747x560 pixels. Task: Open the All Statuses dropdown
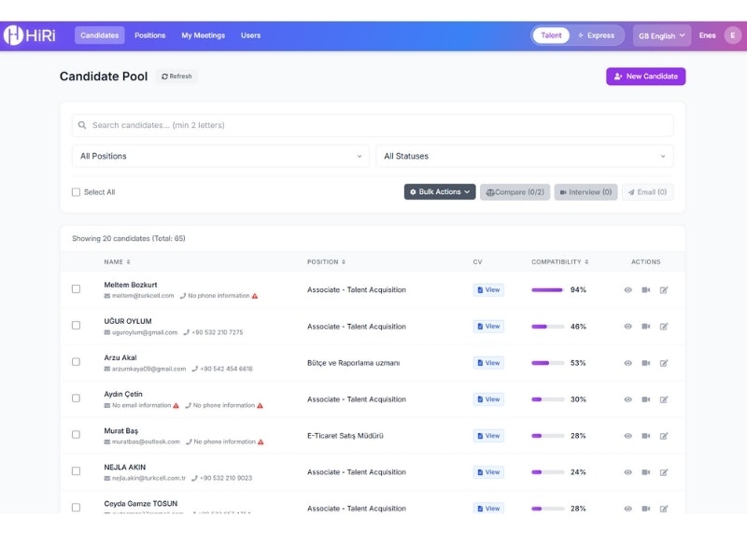[x=525, y=156]
